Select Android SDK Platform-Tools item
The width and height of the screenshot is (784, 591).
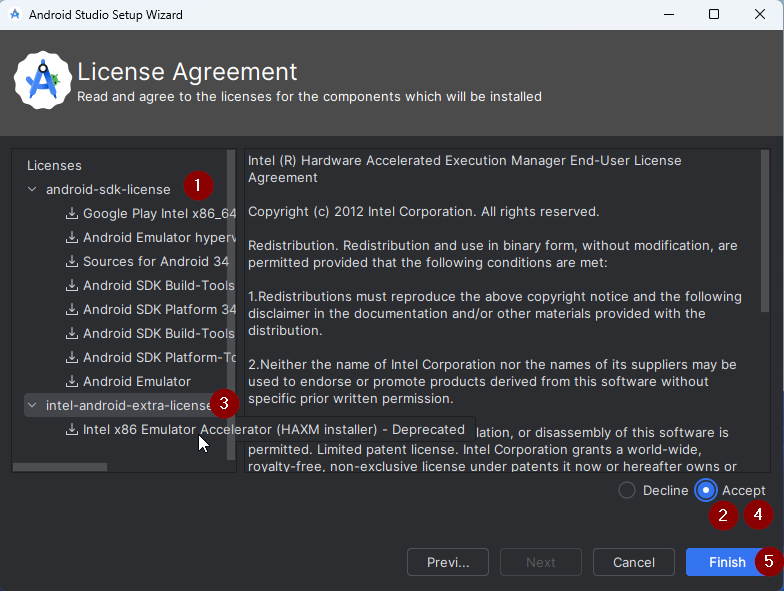159,358
